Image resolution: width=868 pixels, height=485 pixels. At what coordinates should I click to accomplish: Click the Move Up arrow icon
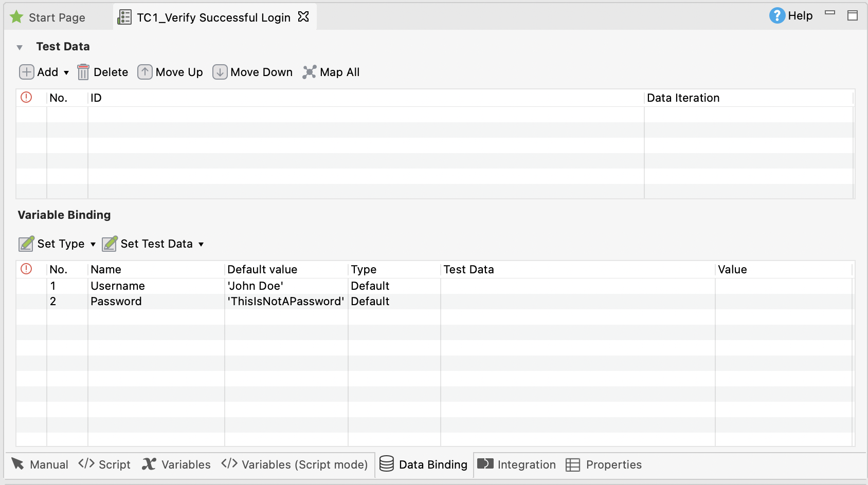[x=145, y=72]
